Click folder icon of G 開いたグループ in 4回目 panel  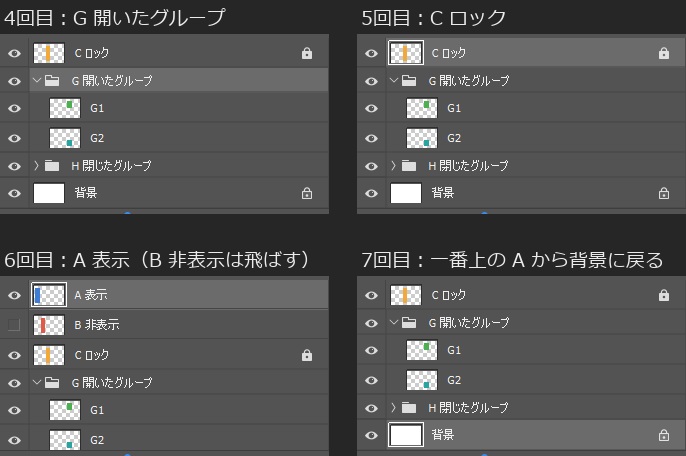coord(52,81)
